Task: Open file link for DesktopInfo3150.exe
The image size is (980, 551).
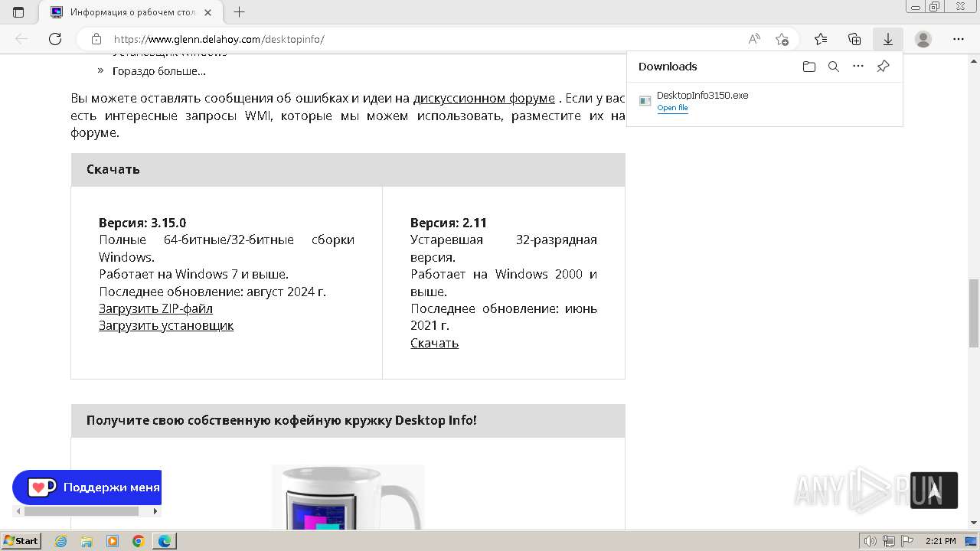Action: coord(672,108)
